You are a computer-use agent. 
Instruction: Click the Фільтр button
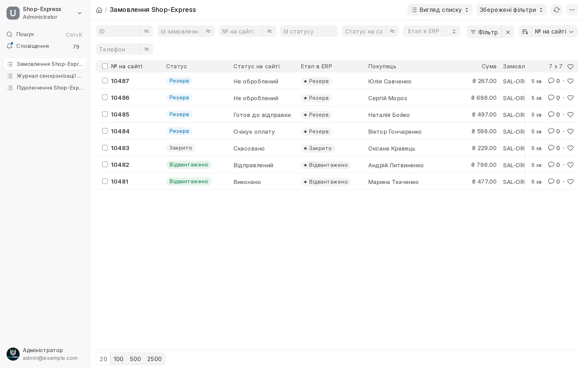tap(484, 32)
